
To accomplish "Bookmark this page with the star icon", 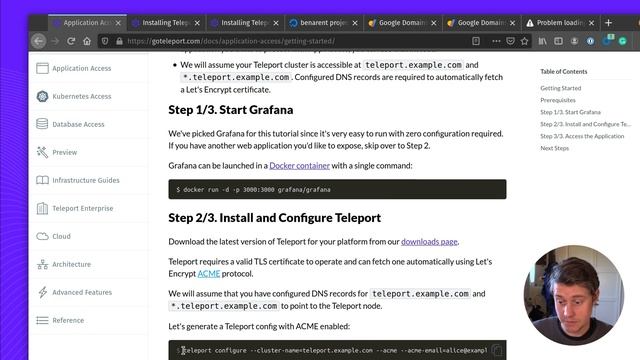I will [x=524, y=41].
